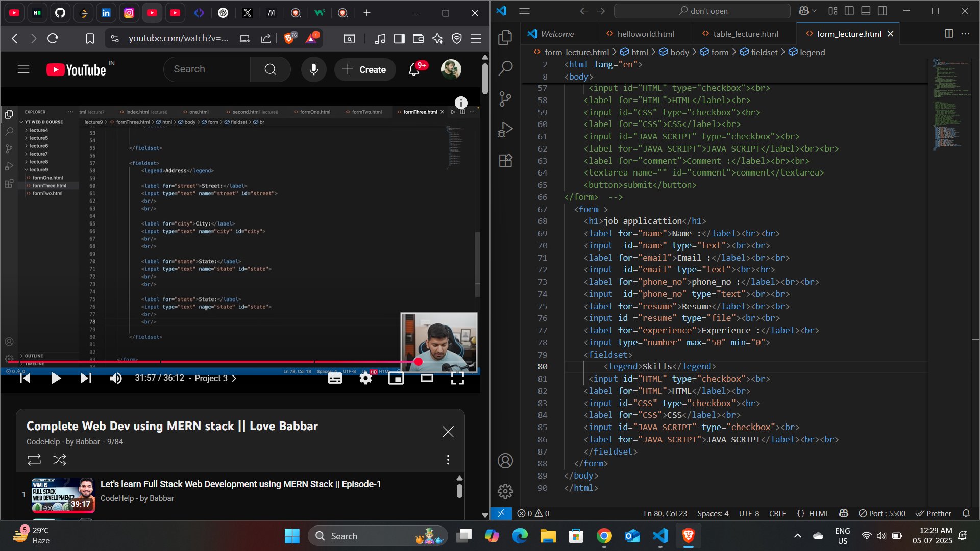Toggle video subtitles captions button
The width and height of the screenshot is (980, 551).
[335, 378]
